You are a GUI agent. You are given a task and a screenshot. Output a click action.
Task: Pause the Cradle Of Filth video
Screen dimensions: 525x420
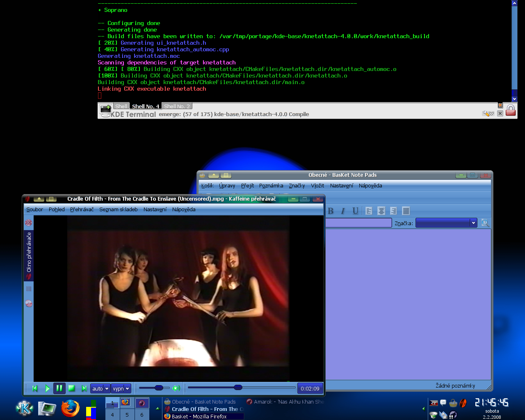(59, 388)
